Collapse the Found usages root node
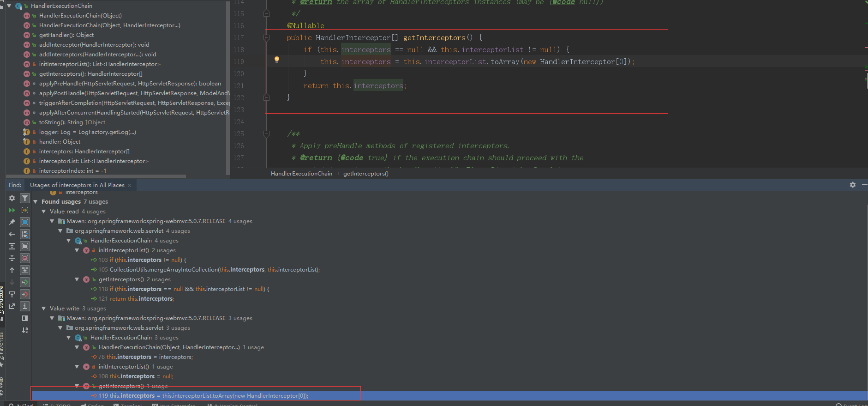The image size is (868, 406). 36,202
